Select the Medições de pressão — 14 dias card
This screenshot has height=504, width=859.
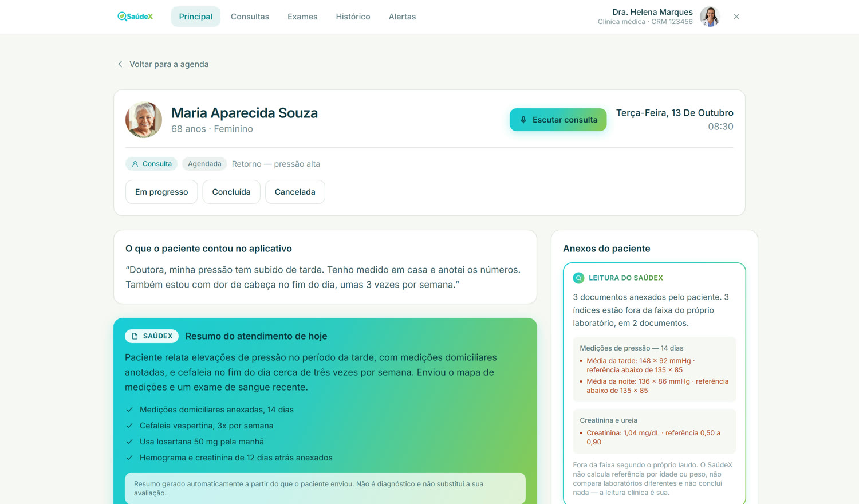coord(655,369)
